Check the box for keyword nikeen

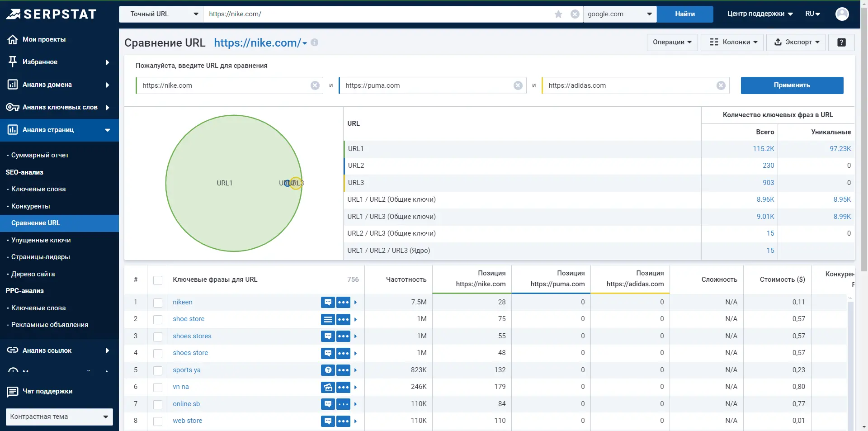pos(158,303)
